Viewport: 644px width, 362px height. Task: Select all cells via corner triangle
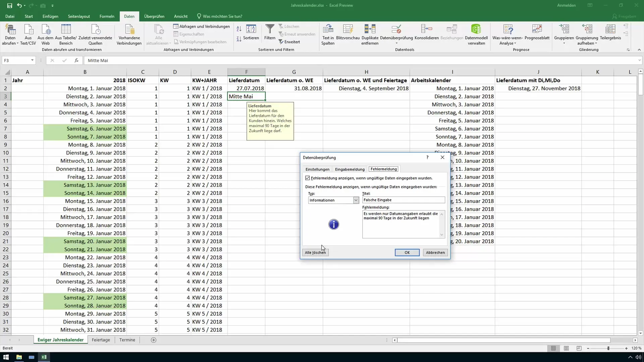coord(7,72)
